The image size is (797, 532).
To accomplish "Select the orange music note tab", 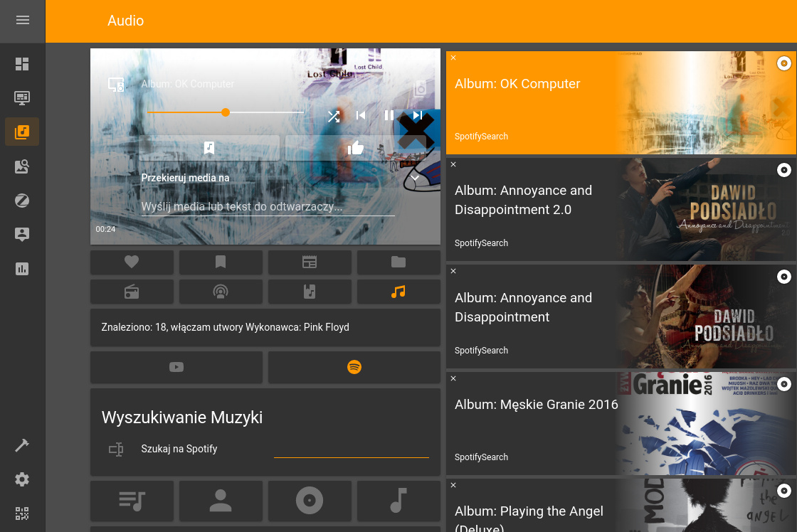I will (x=398, y=292).
